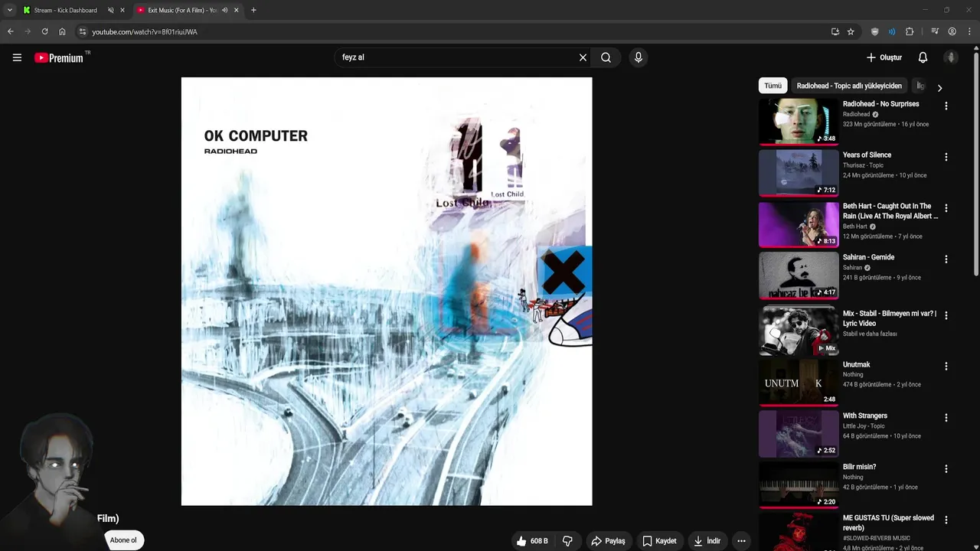Click the magnifier search button
Screen dimensions: 980x551
tap(606, 57)
